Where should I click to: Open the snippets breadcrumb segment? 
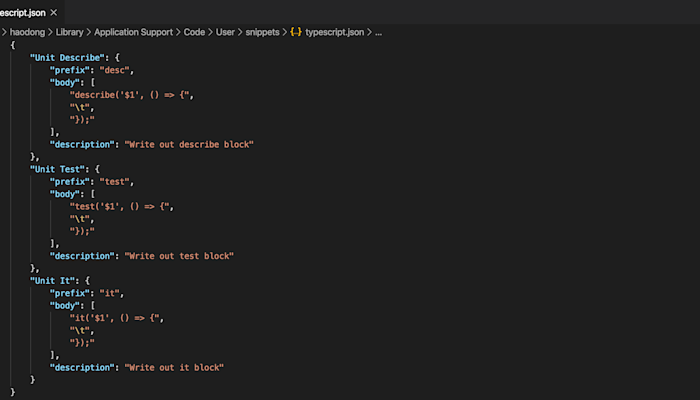pos(262,32)
